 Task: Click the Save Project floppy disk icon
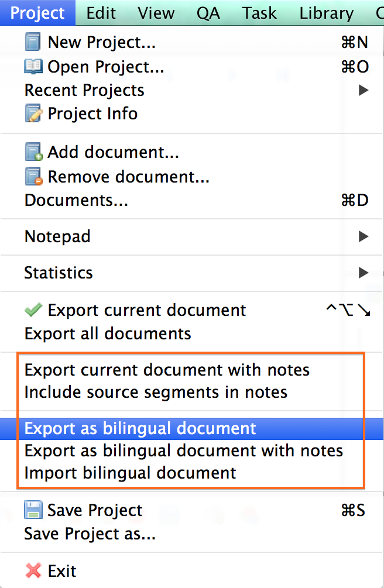[x=33, y=510]
